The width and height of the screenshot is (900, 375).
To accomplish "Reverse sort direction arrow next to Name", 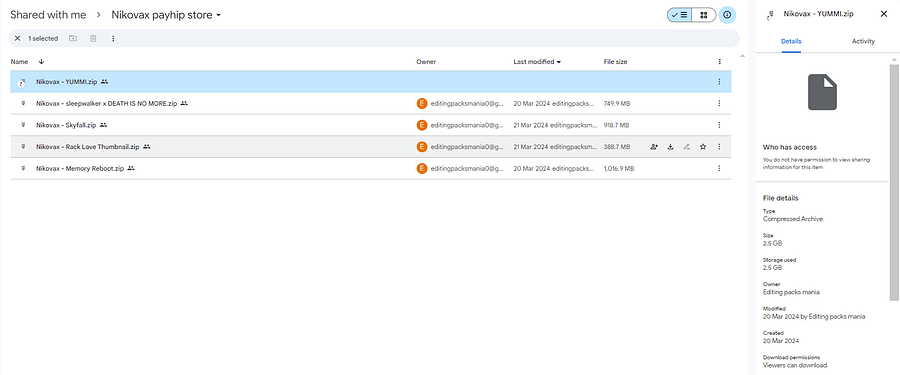I will 41,61.
